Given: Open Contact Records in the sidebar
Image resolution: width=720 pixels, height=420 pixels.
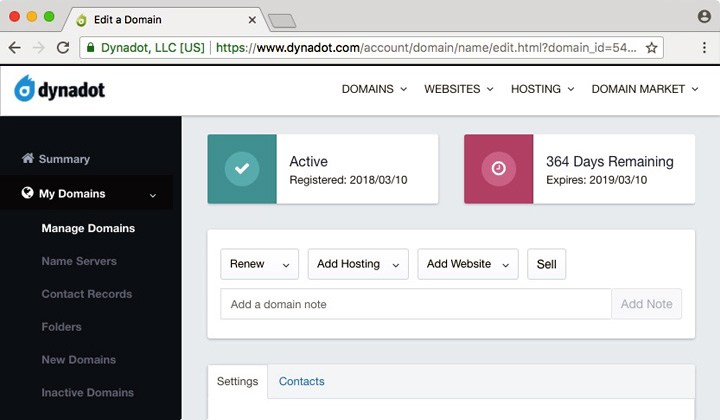Looking at the screenshot, I should pyautogui.click(x=87, y=294).
